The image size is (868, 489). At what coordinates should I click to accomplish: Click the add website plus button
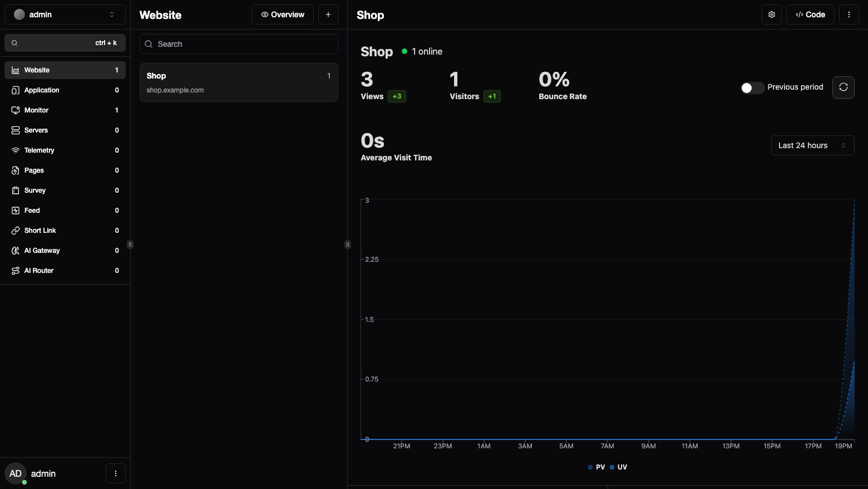328,14
